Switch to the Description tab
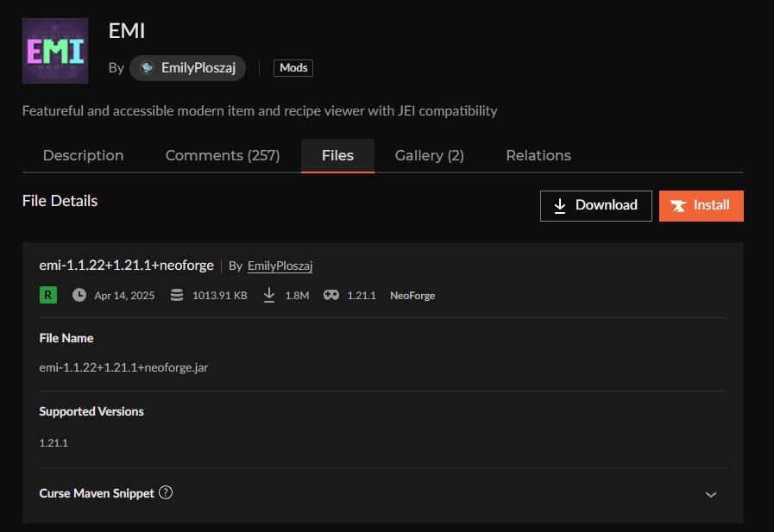The image size is (774, 532). 83,156
